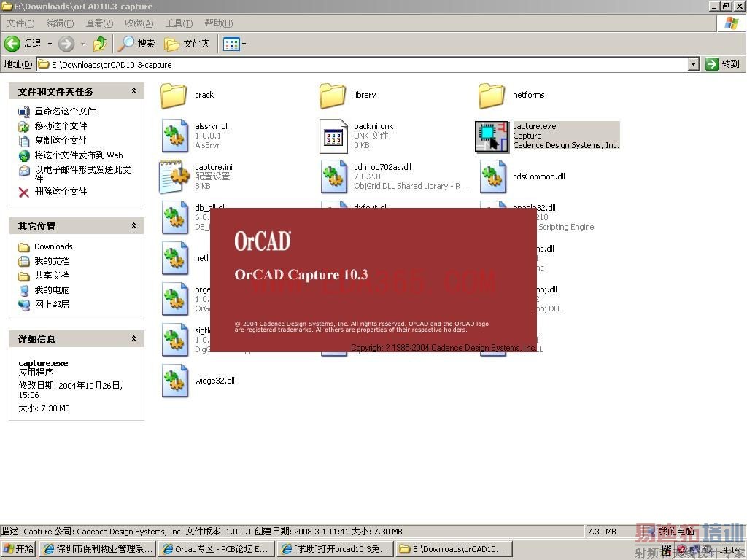This screenshot has height=560, width=747.
Task: Open 共享文档 in Other Places
Action: tap(52, 276)
